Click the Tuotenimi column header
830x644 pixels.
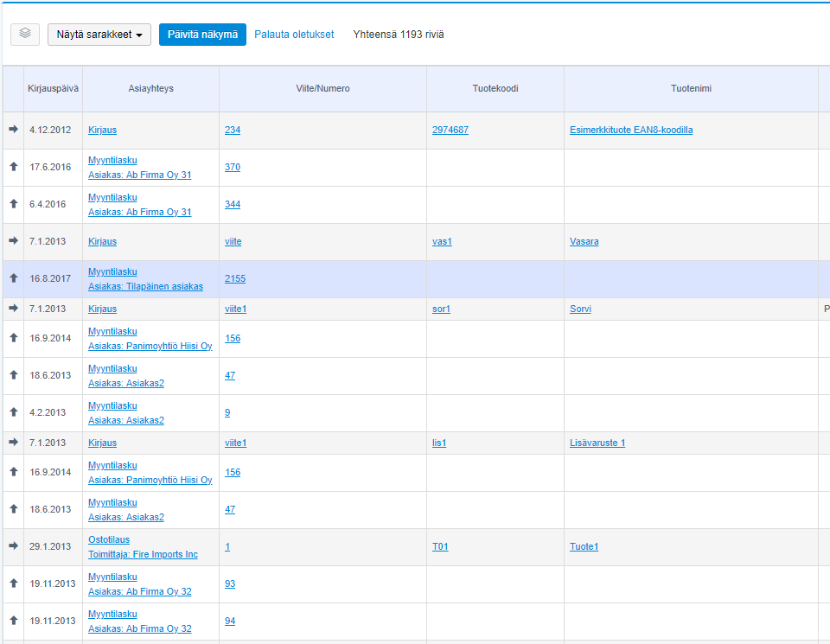tap(692, 88)
